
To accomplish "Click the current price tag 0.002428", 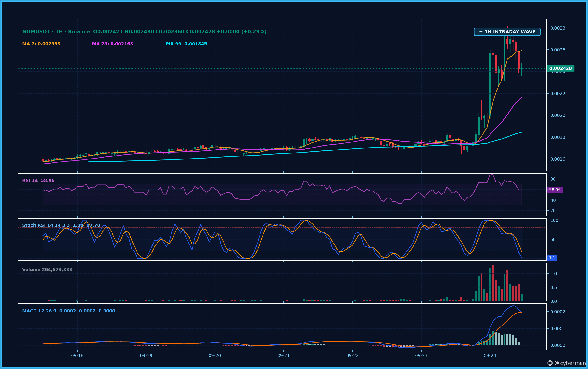I will pos(560,68).
